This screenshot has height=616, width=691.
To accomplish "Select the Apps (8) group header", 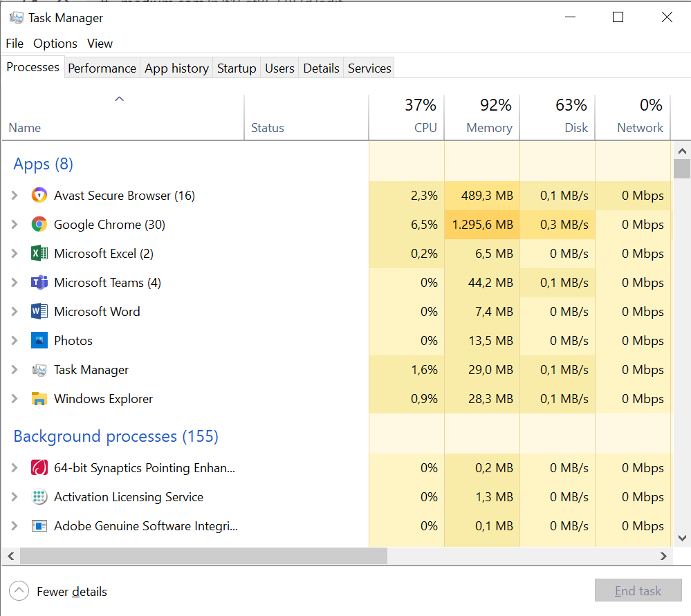I will [43, 164].
